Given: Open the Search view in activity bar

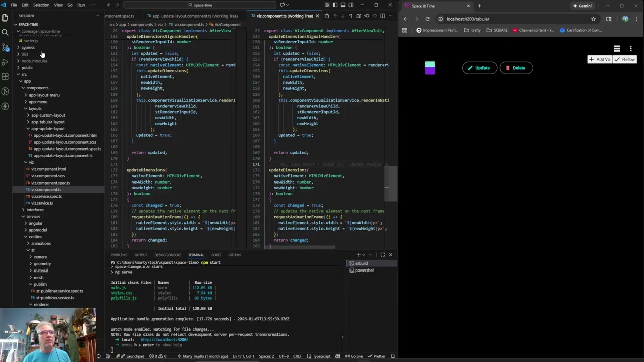Looking at the screenshot, I should pyautogui.click(x=5, y=32).
